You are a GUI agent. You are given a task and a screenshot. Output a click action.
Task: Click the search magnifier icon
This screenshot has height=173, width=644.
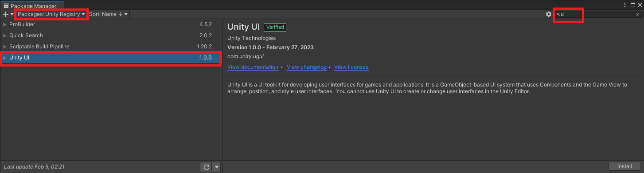point(558,15)
